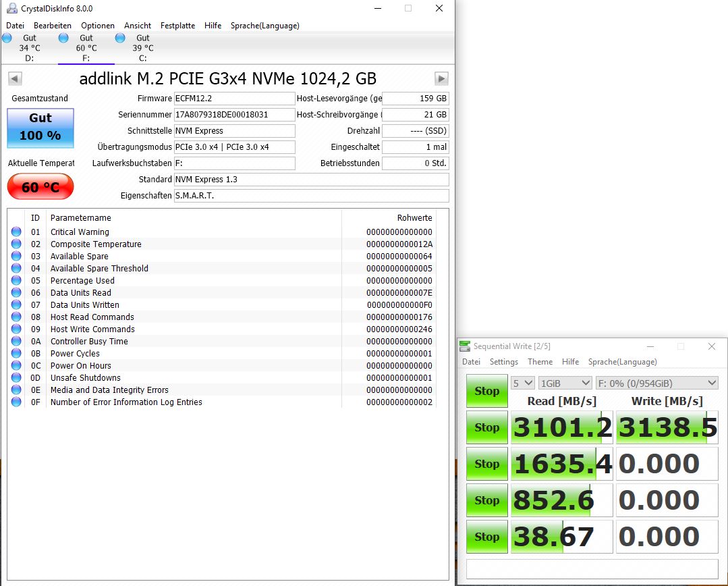Image resolution: width=728 pixels, height=586 pixels.
Task: Open the Hilfe menu in benchmark window
Action: [570, 362]
